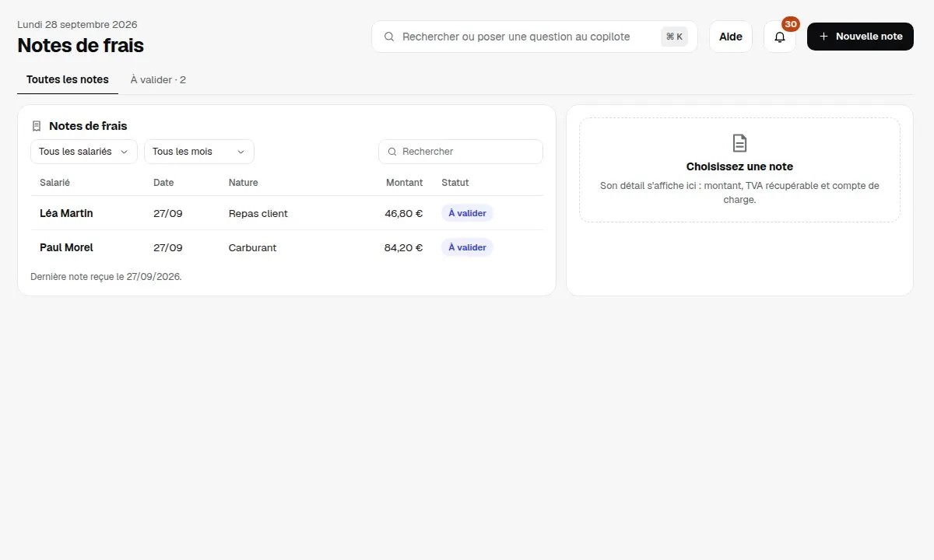Click the À valider badge for Paul Morel

coord(467,247)
